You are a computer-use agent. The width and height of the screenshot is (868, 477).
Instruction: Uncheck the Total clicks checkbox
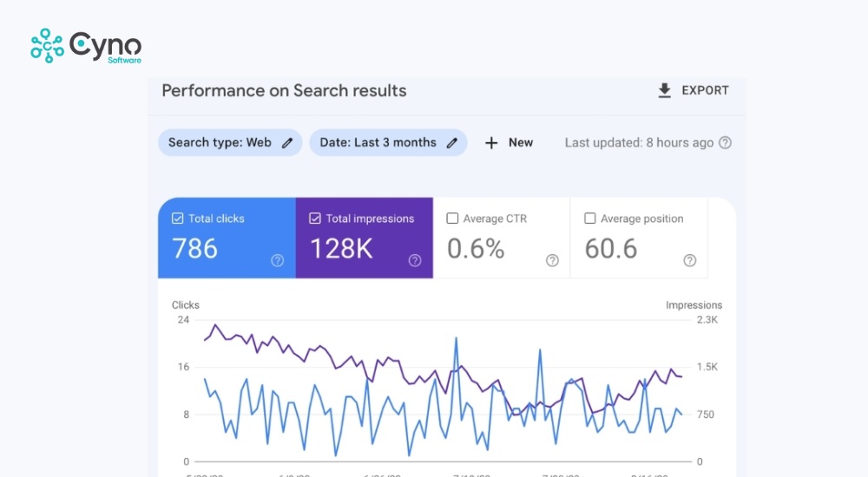tap(178, 219)
